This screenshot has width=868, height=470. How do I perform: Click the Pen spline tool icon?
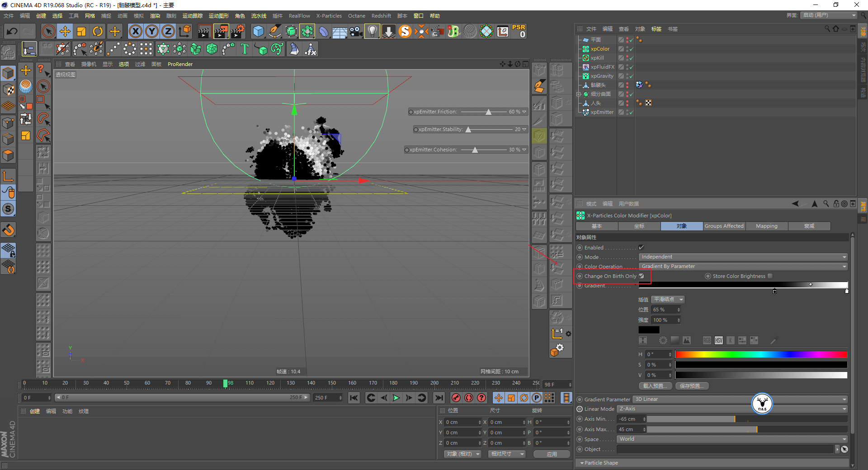(275, 31)
